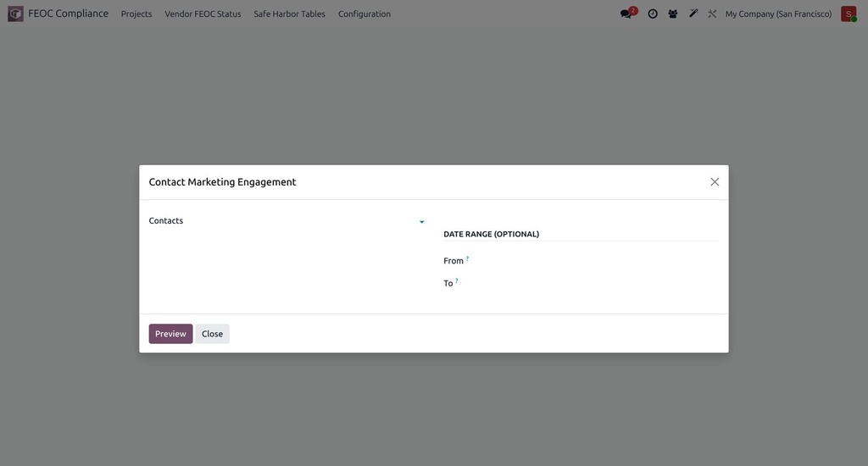Expand the Contacts dropdown arrow

click(422, 222)
